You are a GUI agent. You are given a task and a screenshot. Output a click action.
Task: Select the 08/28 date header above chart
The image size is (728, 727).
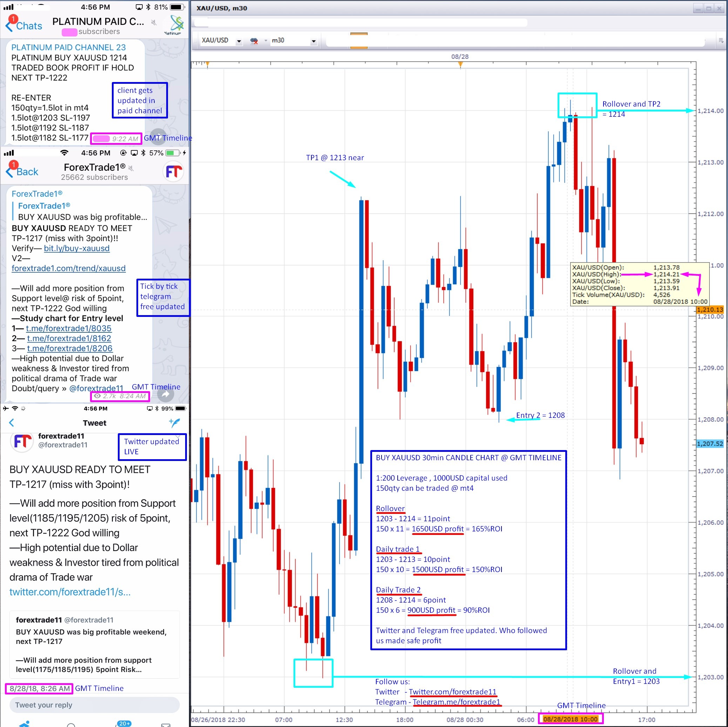(x=460, y=56)
